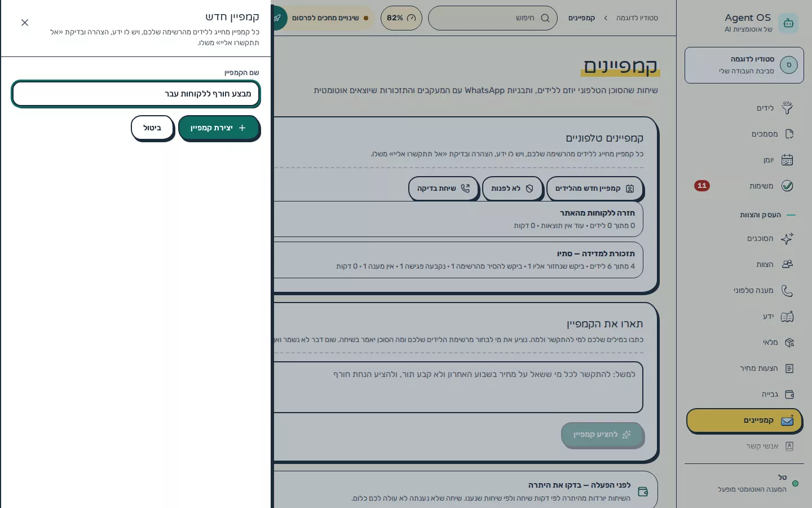The image size is (812, 508).
Task: Open the לידים funnel icon in sidebar
Action: point(787,108)
